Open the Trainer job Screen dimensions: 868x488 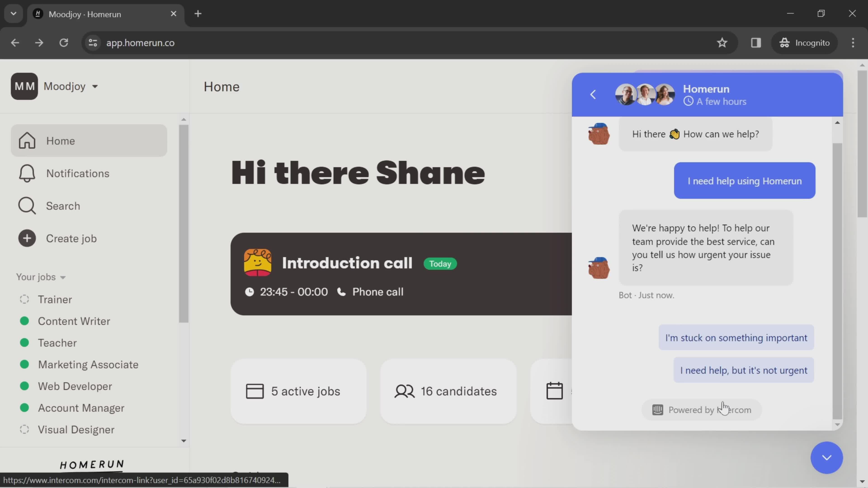click(x=54, y=299)
